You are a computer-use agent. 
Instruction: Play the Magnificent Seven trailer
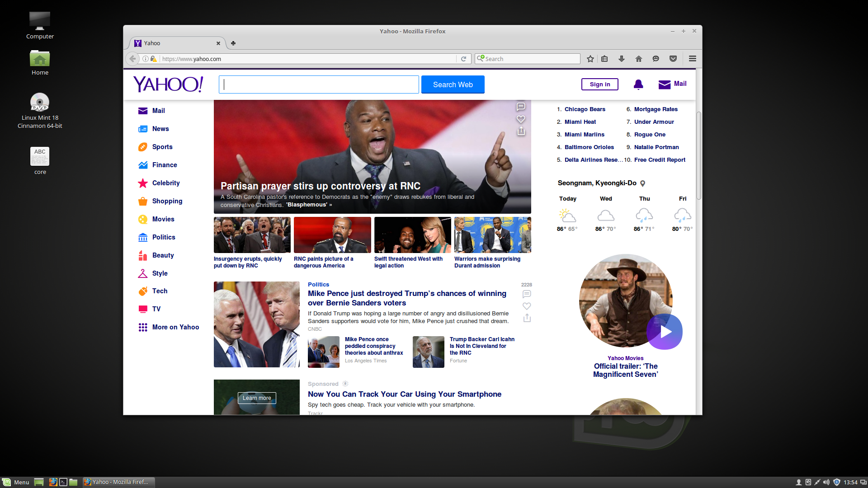[665, 332]
